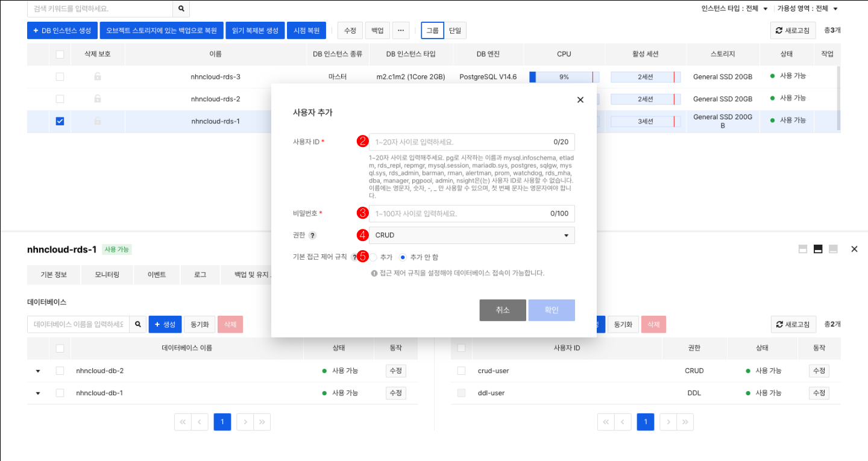Toggle select-all checkbox in instance table header
The image size is (868, 461).
[x=60, y=54]
